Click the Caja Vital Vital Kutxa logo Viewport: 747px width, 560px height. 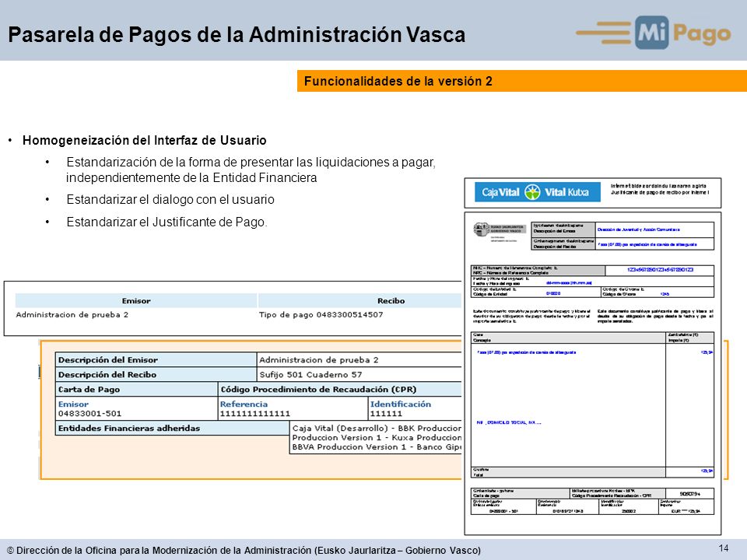[538, 192]
